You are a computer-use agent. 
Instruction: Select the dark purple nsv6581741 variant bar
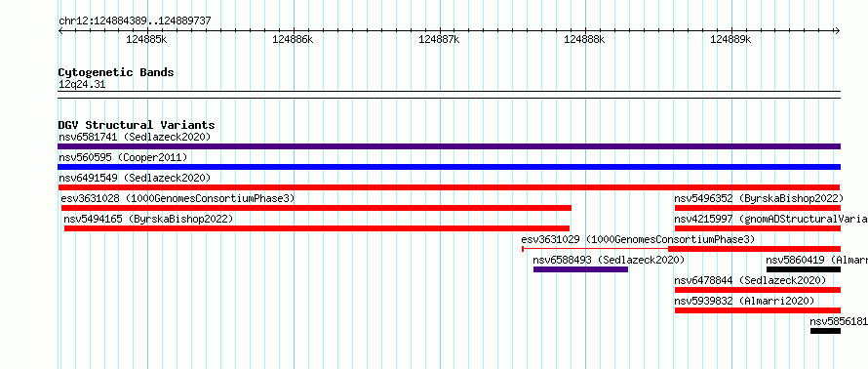449,146
